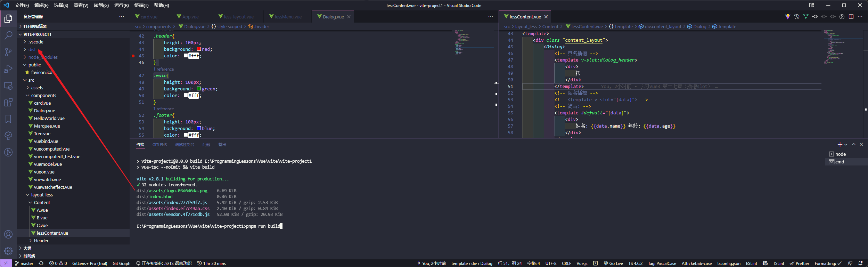Switch to the card.vue editor tab

[149, 17]
